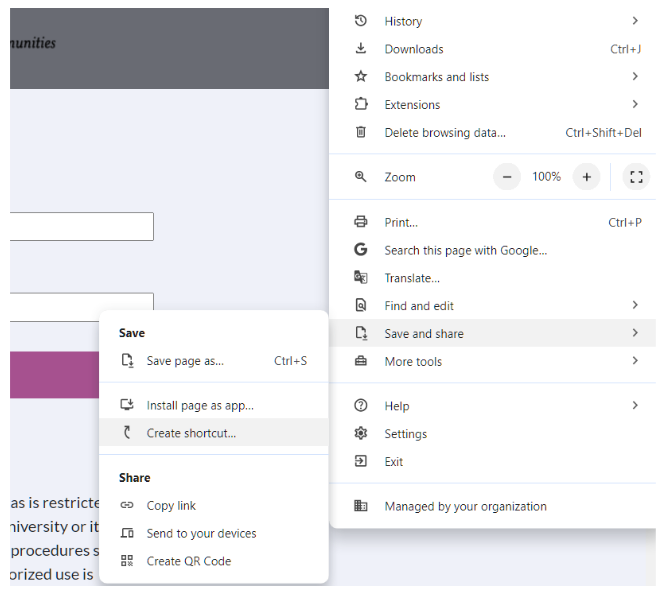The height and width of the screenshot is (595, 672).
Task: Expand the Bookmarks and lists submenu arrow
Action: [635, 77]
